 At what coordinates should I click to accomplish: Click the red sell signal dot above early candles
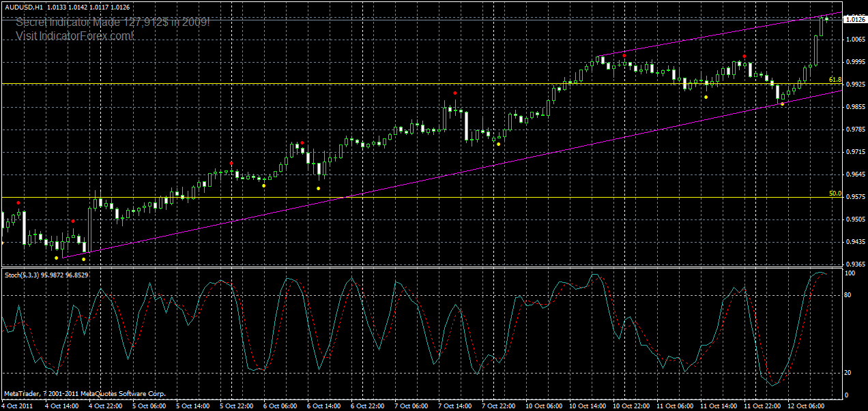click(18, 202)
